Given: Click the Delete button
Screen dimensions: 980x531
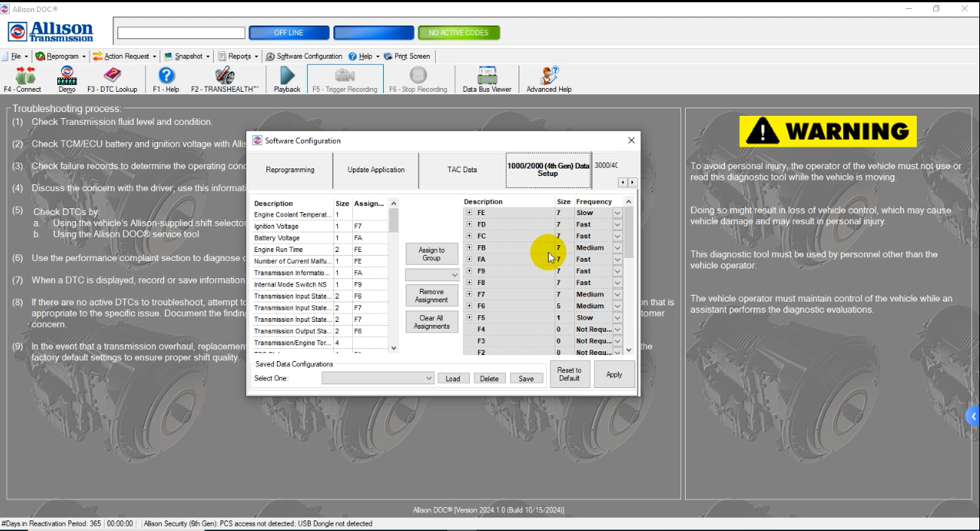Looking at the screenshot, I should (489, 378).
